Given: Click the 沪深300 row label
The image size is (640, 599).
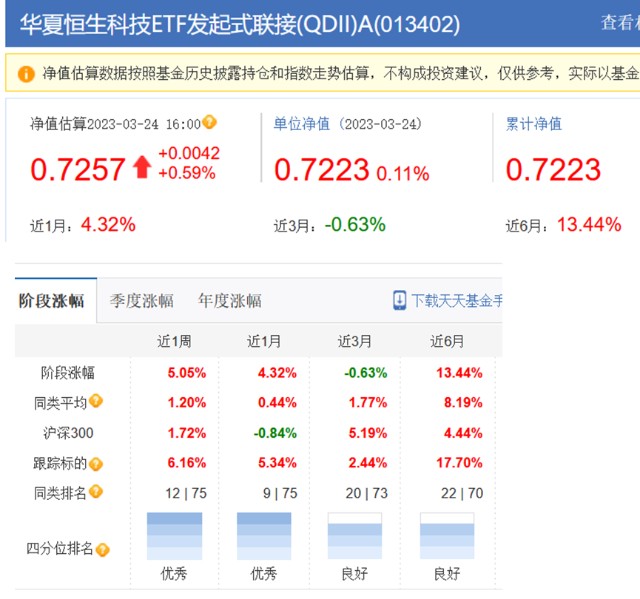Looking at the screenshot, I should 68,433.
